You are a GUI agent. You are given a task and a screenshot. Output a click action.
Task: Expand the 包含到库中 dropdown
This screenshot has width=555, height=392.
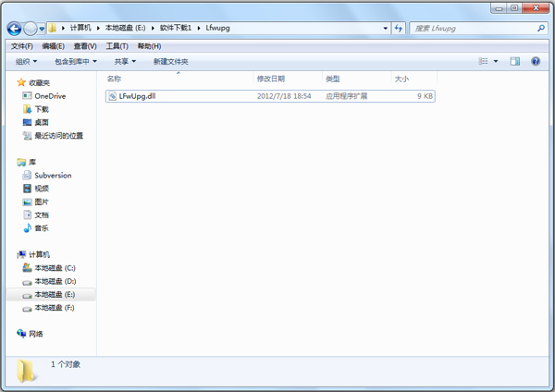76,61
